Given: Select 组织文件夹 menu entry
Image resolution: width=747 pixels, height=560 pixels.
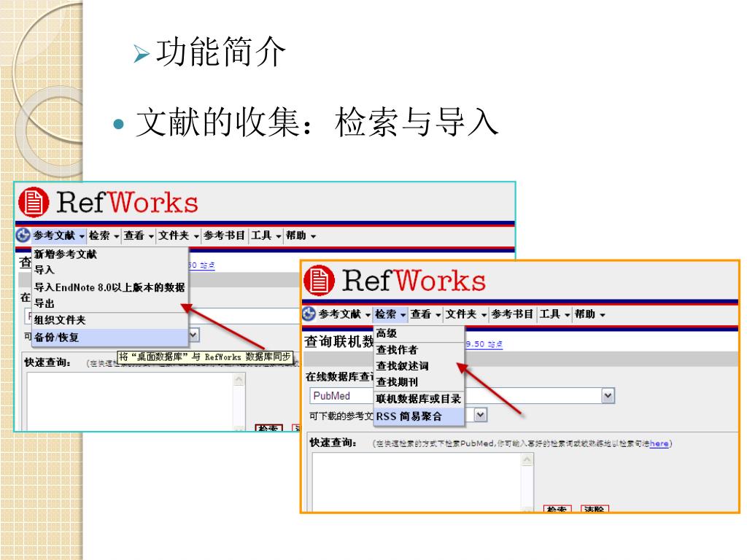Looking at the screenshot, I should click(110, 320).
